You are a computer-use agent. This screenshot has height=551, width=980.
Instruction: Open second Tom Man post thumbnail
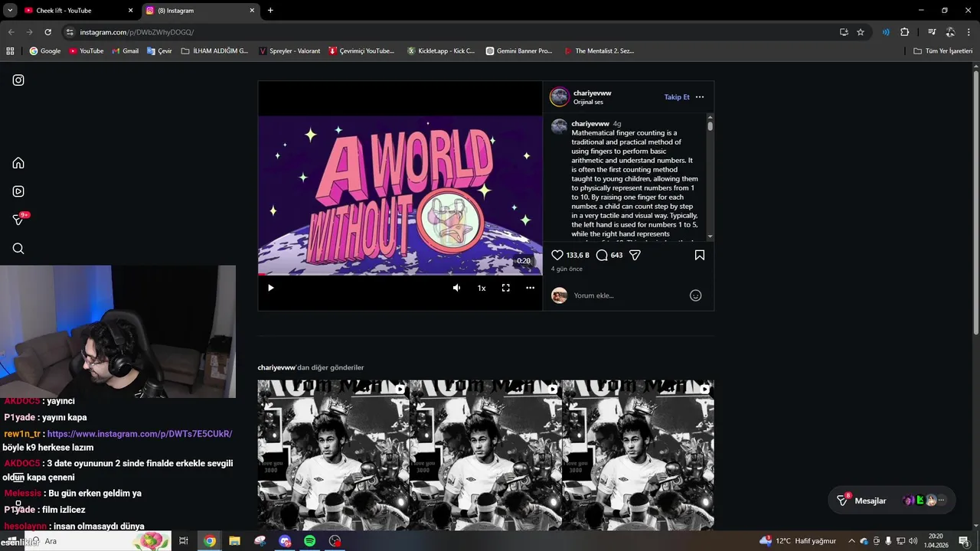tap(485, 455)
